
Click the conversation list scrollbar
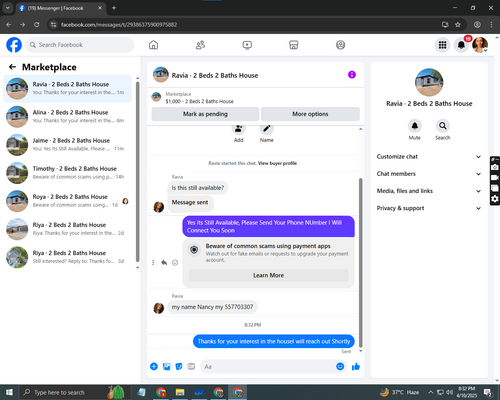137,173
